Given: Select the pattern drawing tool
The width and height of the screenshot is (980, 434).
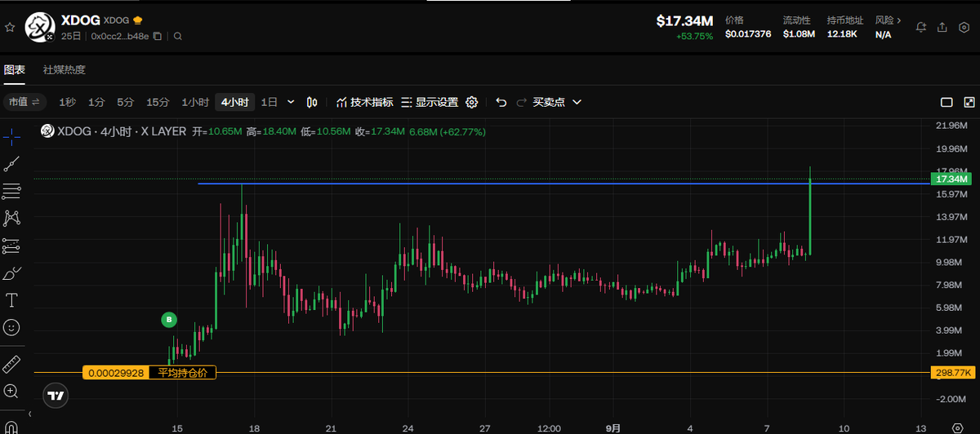Looking at the screenshot, I should tap(11, 218).
